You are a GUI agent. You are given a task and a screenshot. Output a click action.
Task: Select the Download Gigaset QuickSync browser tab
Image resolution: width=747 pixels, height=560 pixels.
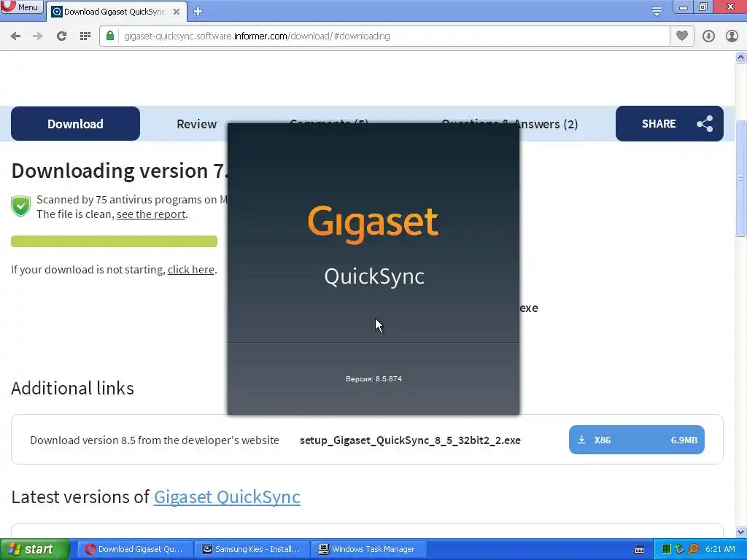tap(115, 12)
